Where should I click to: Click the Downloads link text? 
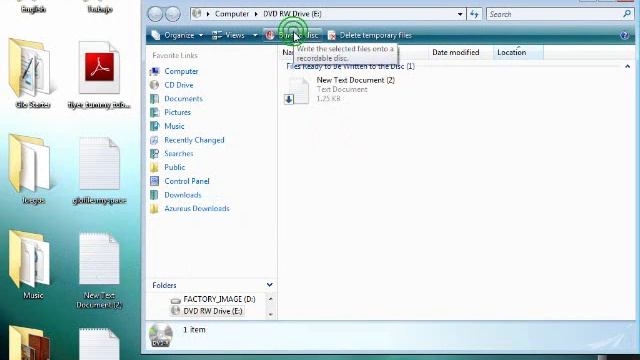pyautogui.click(x=183, y=195)
